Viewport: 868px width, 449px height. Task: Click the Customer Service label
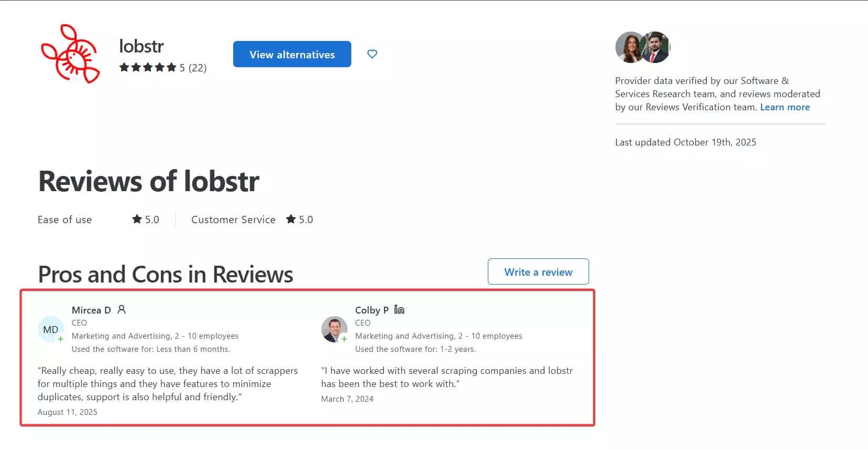click(233, 220)
